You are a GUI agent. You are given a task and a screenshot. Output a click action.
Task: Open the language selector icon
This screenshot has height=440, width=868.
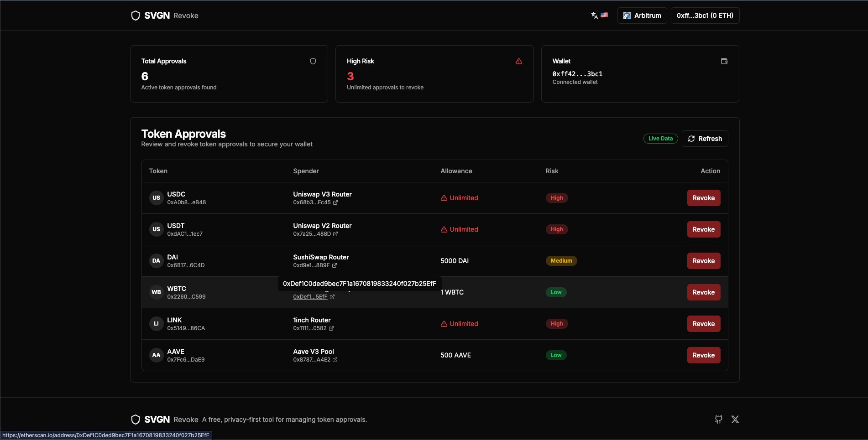click(594, 15)
